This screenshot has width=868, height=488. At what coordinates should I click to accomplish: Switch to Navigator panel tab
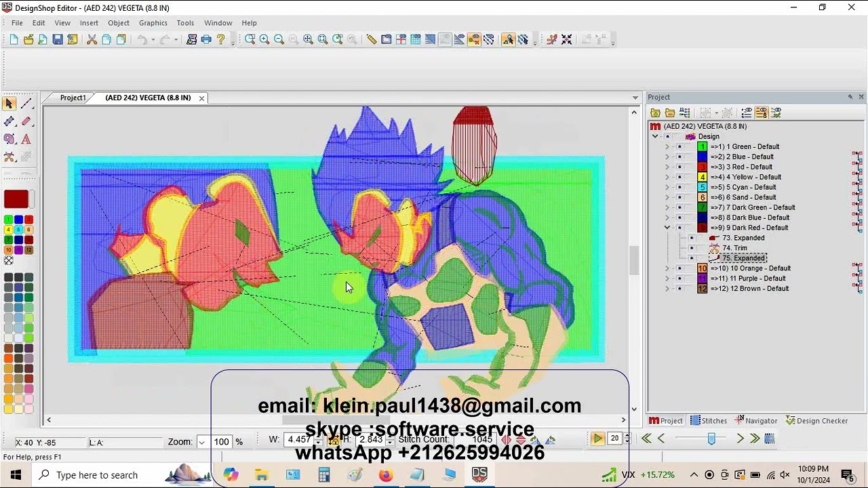click(x=756, y=421)
